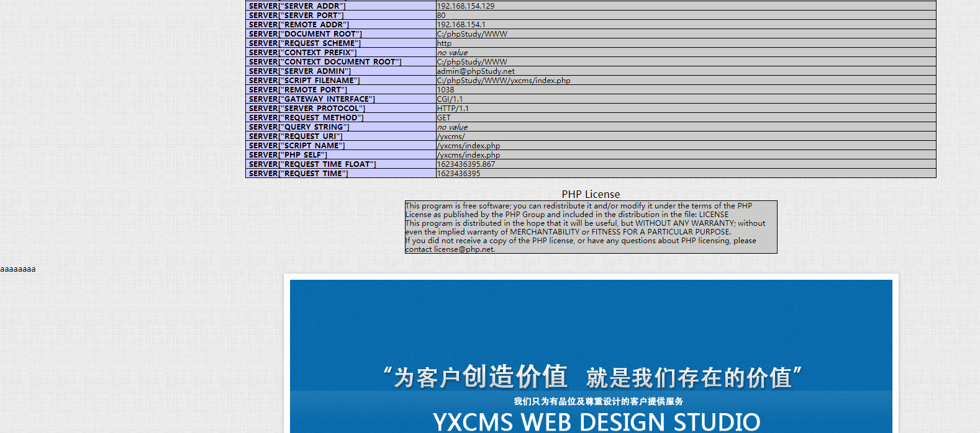The image size is (980, 433).
Task: Click the SERVER["REMOTE_ADDR"] key cell
Action: (x=341, y=24)
